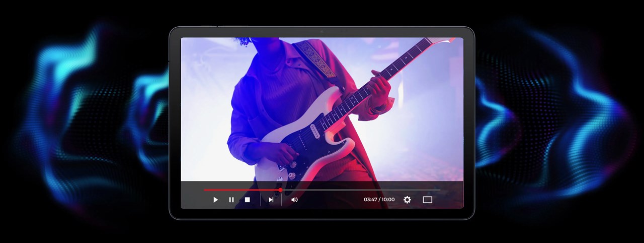Toggle theater mode with the rectangle icon
Screen dimensions: 644x243
(x=428, y=200)
